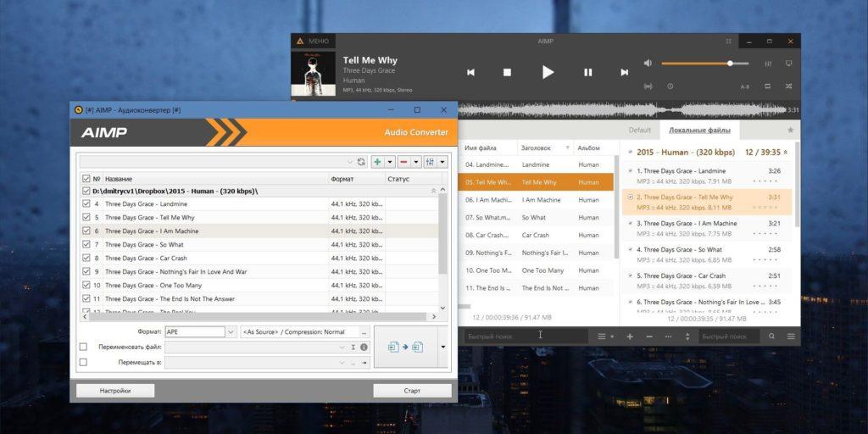Viewport: 868px width, 434px height.
Task: Click the Настройки button
Action: (115, 391)
